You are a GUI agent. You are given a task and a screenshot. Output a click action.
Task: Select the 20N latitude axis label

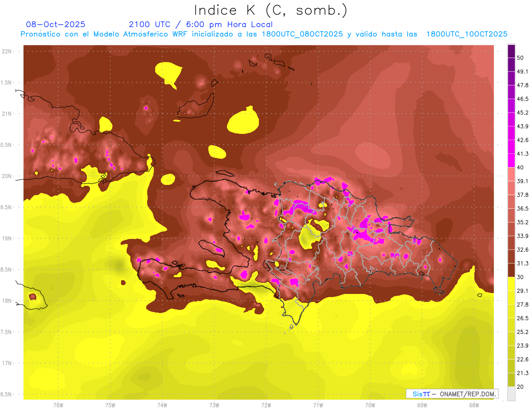[x=7, y=176]
